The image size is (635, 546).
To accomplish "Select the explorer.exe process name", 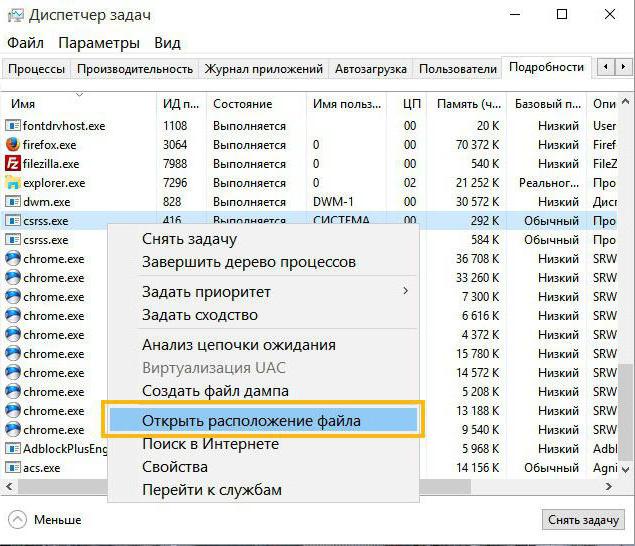I will tap(54, 183).
